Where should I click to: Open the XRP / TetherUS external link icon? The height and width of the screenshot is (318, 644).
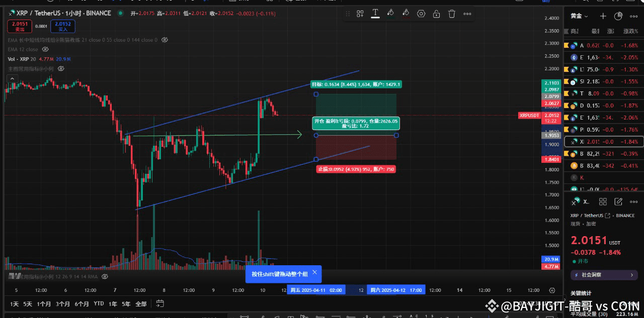[608, 216]
